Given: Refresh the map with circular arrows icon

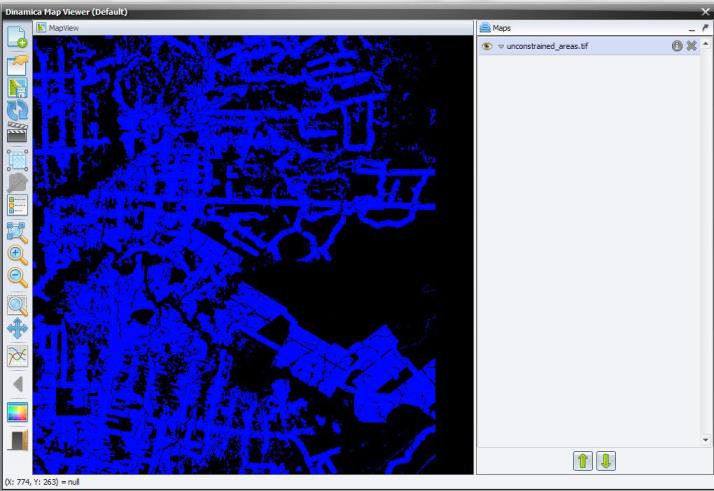Looking at the screenshot, I should coord(18,110).
